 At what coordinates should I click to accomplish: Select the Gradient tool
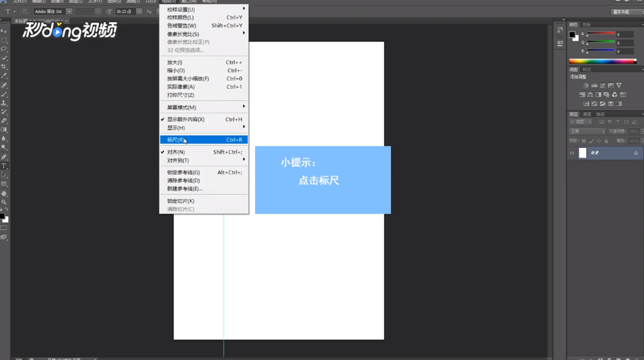(x=4, y=129)
